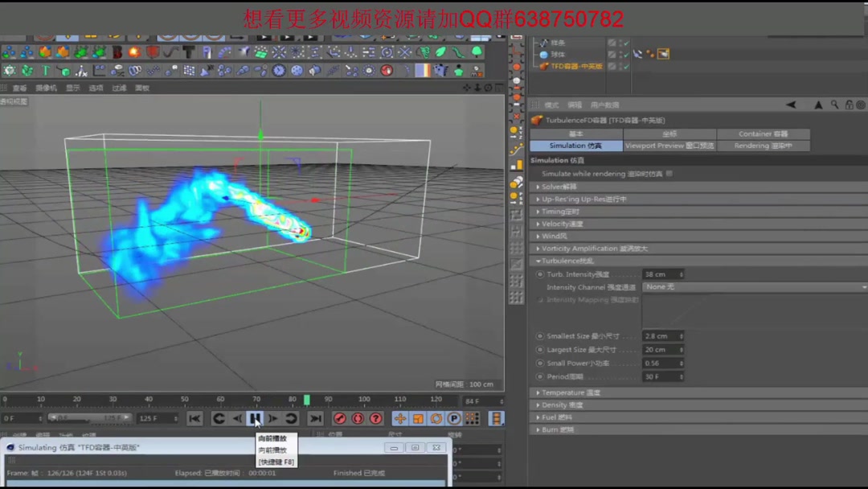The height and width of the screenshot is (489, 868).
Task: Switch to the Viewport Preview tab
Action: coord(669,145)
